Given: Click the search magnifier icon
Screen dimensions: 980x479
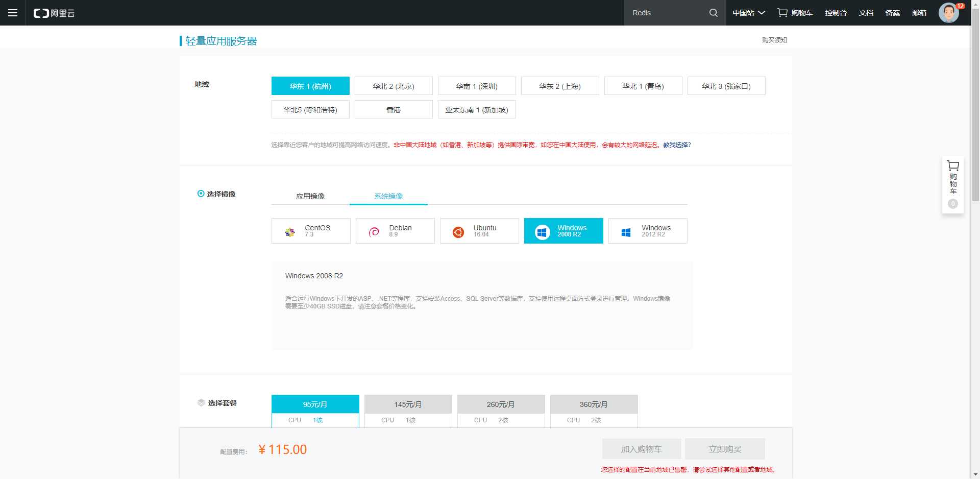Looking at the screenshot, I should pos(714,13).
